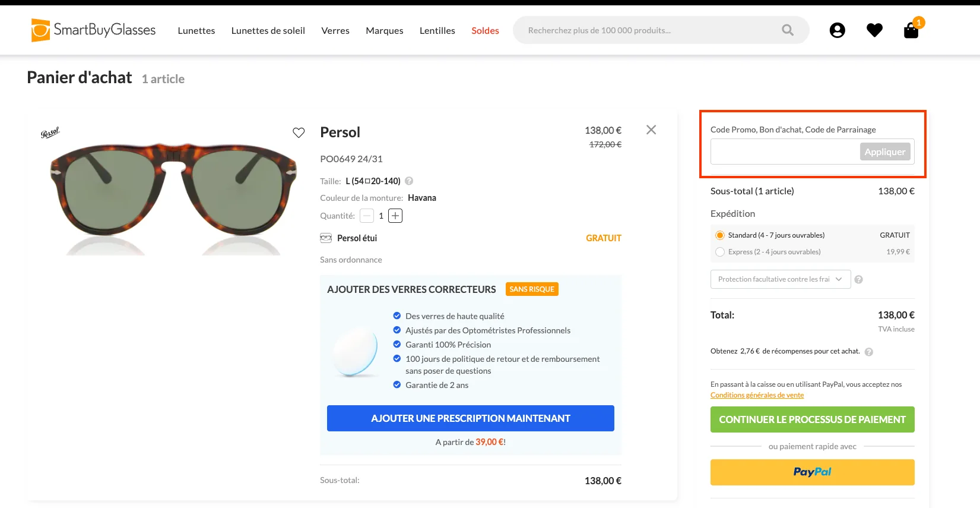Click the SANS RISQUE badge

click(532, 289)
